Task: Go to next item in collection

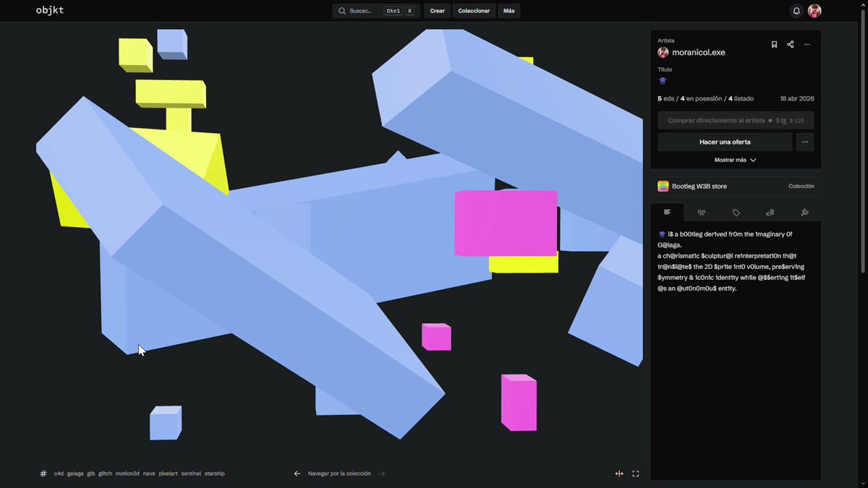Action: (382, 474)
